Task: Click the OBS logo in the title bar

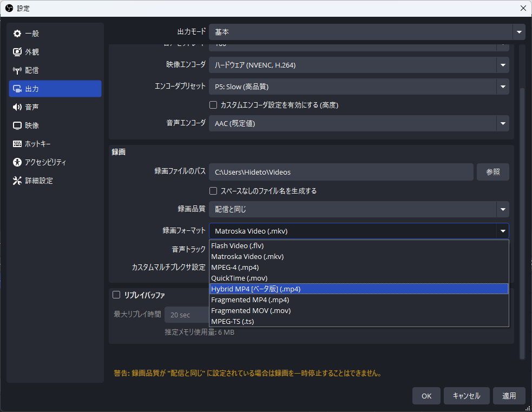Action: click(9, 8)
